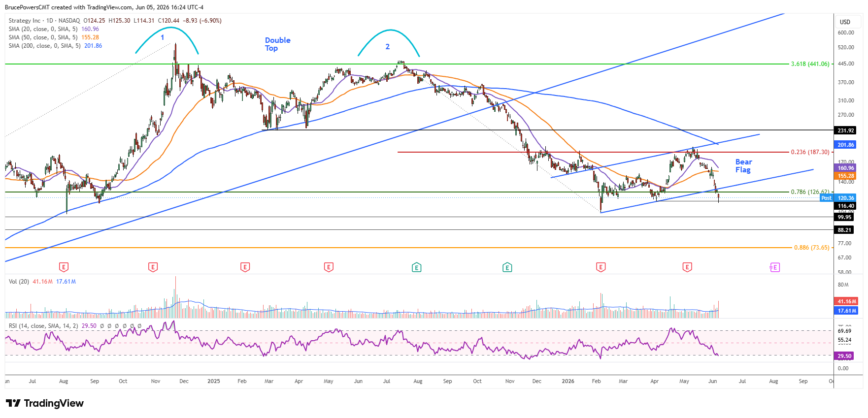Click the 0.786 (126.62) Fibonacci label
This screenshot has height=418, width=868.
pos(810,192)
